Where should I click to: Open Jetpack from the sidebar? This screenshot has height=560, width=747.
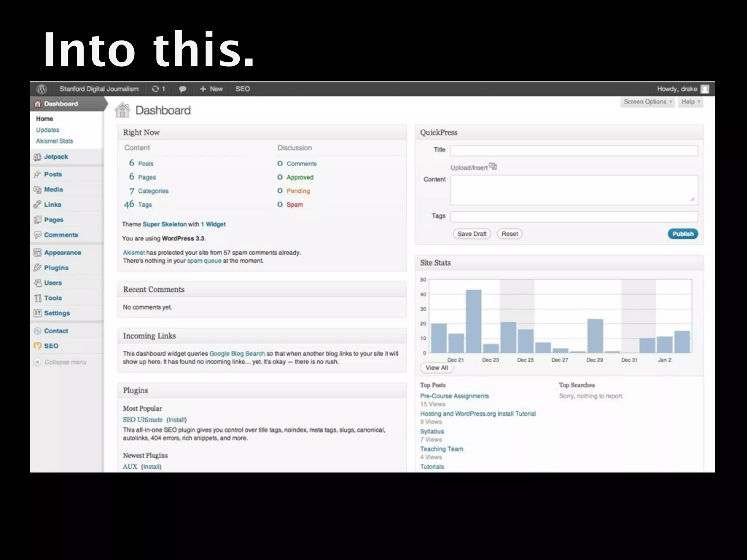click(56, 157)
